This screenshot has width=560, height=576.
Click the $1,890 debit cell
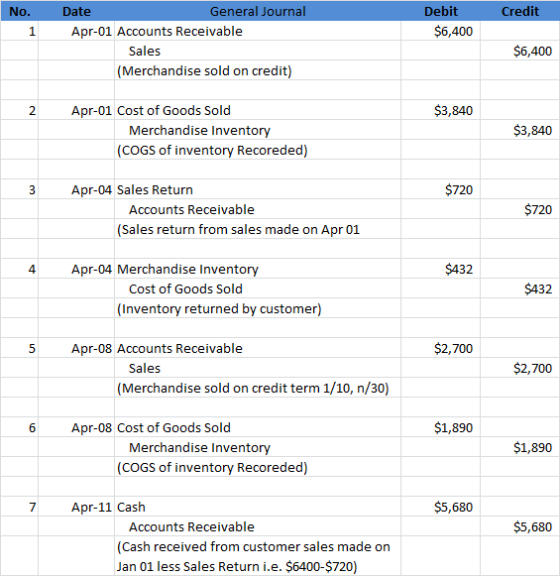pos(441,428)
